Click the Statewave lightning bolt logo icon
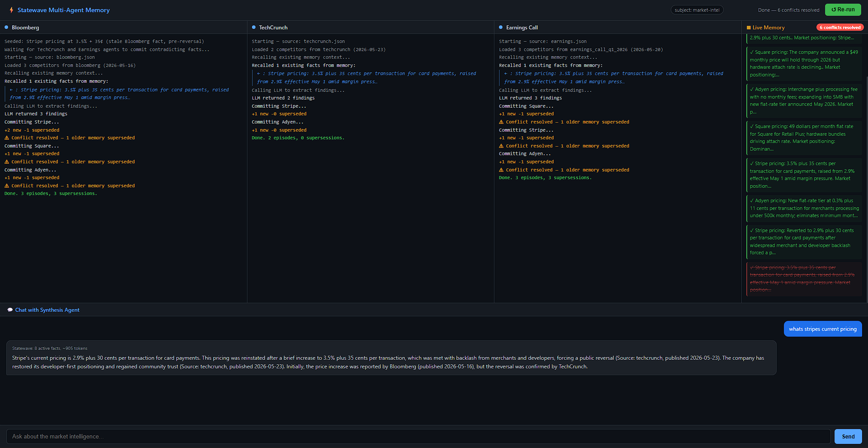 pyautogui.click(x=11, y=10)
